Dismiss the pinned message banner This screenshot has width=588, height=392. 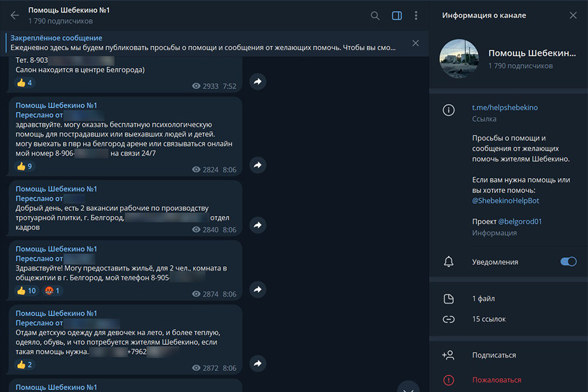coord(416,43)
